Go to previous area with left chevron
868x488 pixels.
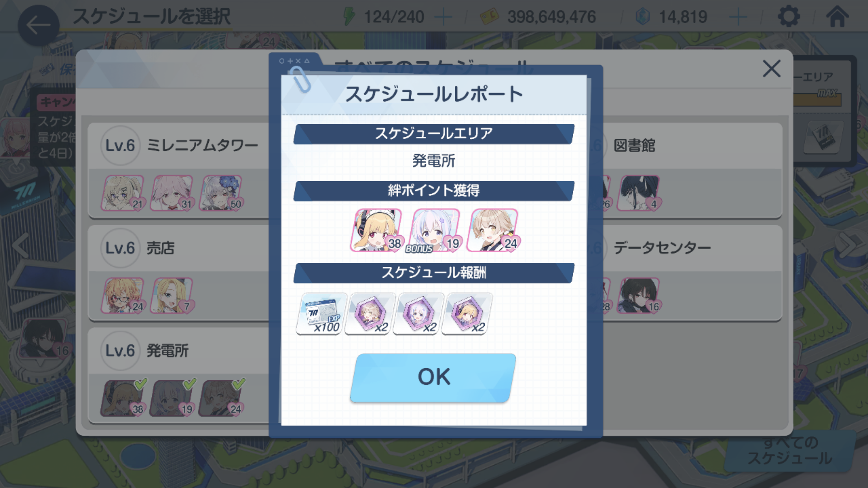coord(20,246)
